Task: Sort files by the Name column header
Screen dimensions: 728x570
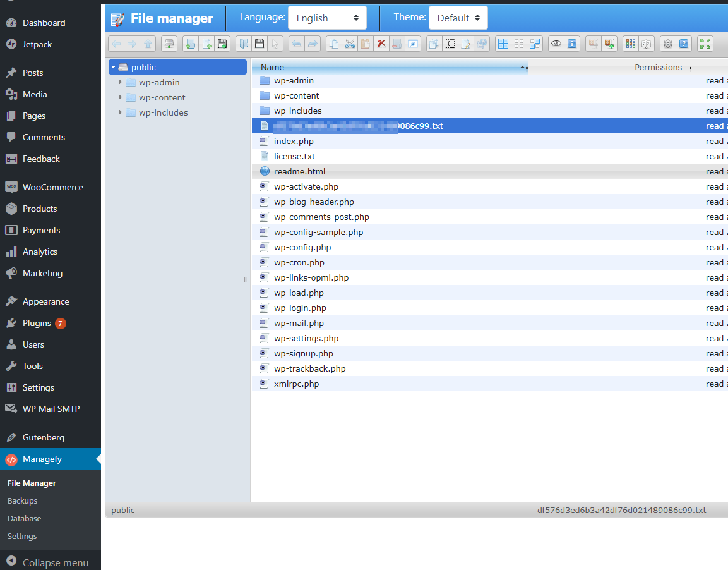Action: point(390,68)
